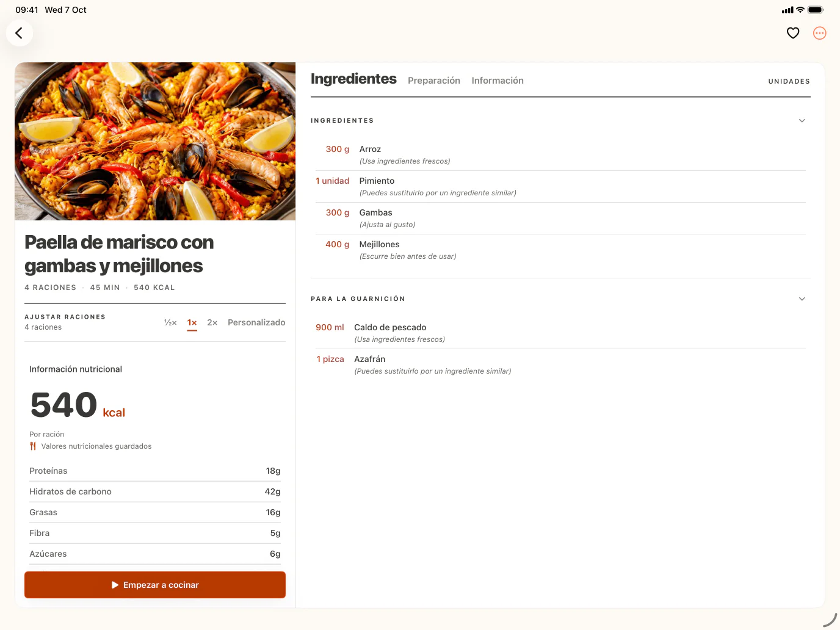
Task: Collapse the Para la guarnición section
Action: point(802,299)
